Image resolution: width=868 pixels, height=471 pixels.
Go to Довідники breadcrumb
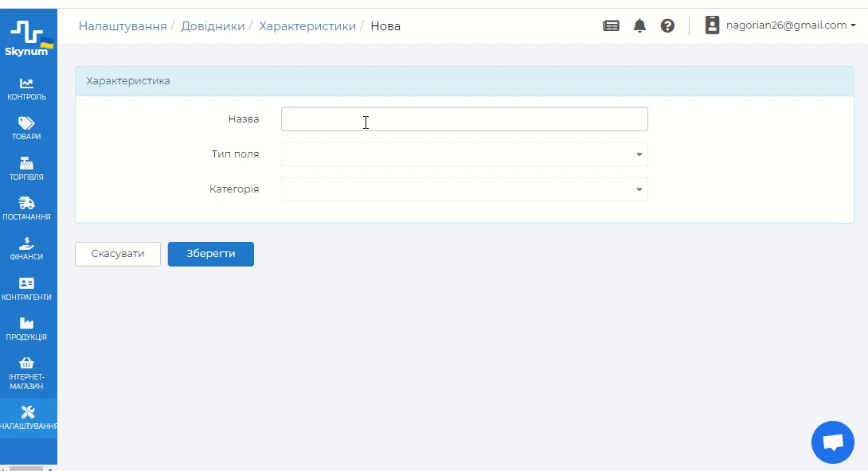tap(213, 26)
